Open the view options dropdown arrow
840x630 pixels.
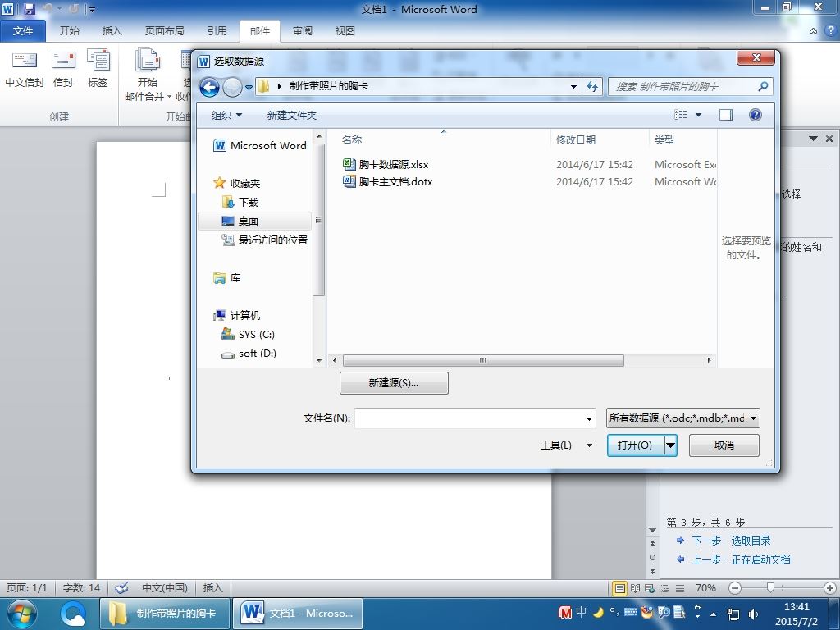[x=698, y=115]
